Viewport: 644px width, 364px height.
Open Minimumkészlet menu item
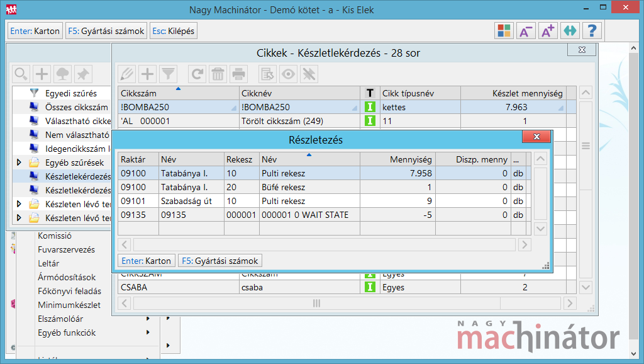69,305
